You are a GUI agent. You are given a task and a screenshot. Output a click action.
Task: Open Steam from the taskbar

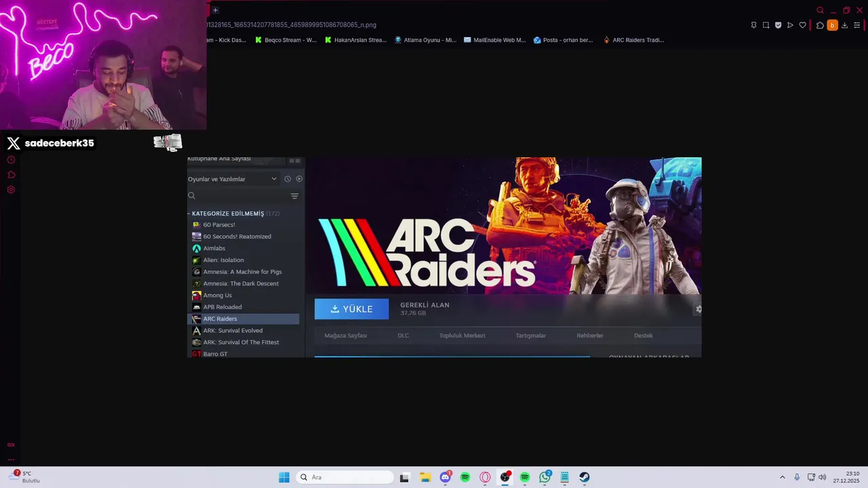point(585,477)
